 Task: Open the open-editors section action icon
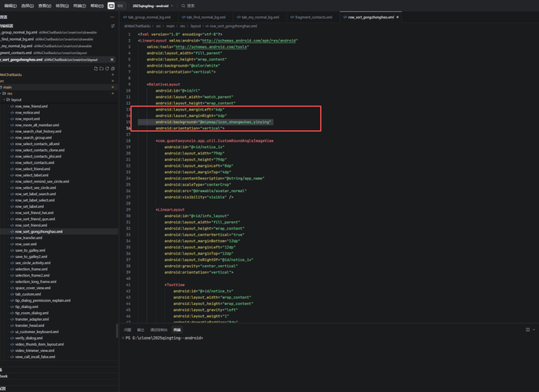click(x=113, y=26)
